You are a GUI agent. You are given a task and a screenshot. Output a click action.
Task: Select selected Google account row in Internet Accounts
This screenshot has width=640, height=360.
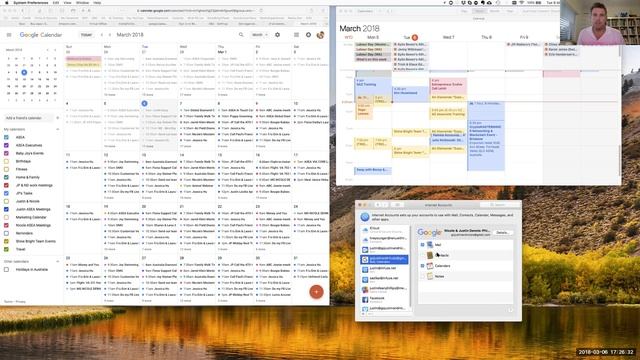coord(384,260)
